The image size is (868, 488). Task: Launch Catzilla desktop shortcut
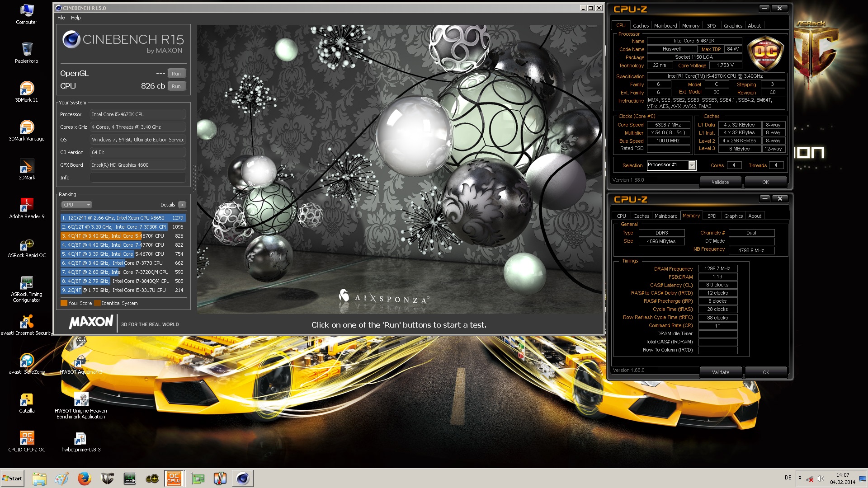click(x=27, y=403)
